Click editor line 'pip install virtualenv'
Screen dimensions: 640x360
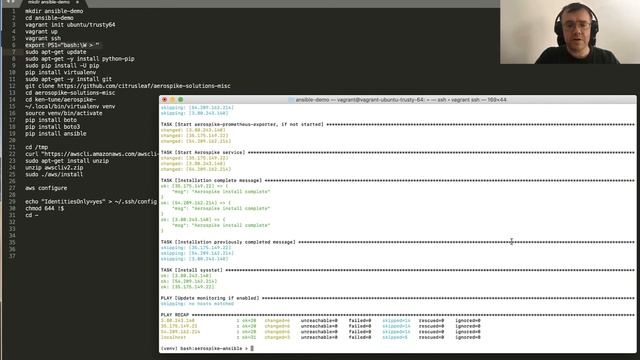click(x=60, y=72)
